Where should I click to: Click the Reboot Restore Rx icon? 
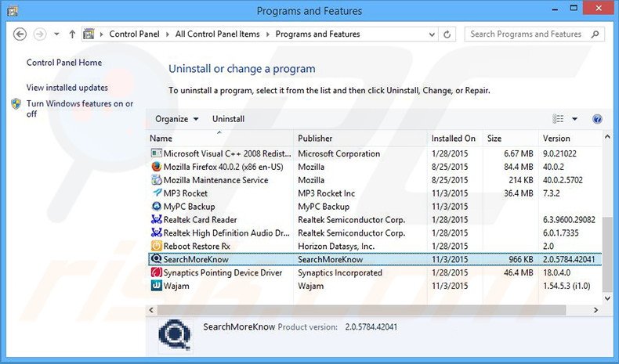pos(157,246)
